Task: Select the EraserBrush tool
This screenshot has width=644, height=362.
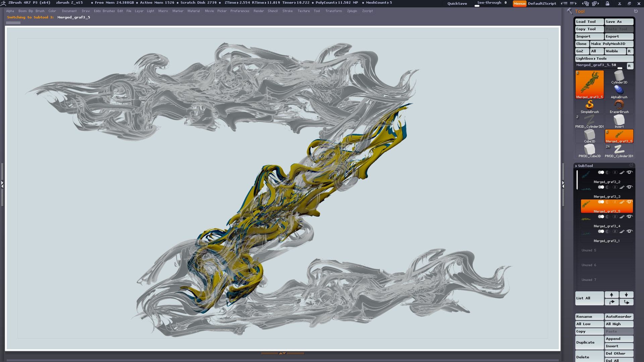Action: point(619,106)
